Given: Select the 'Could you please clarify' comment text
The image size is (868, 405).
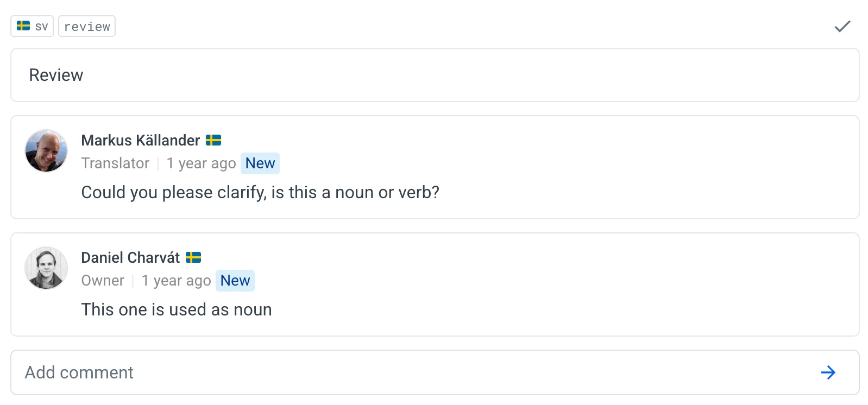Looking at the screenshot, I should [x=260, y=192].
